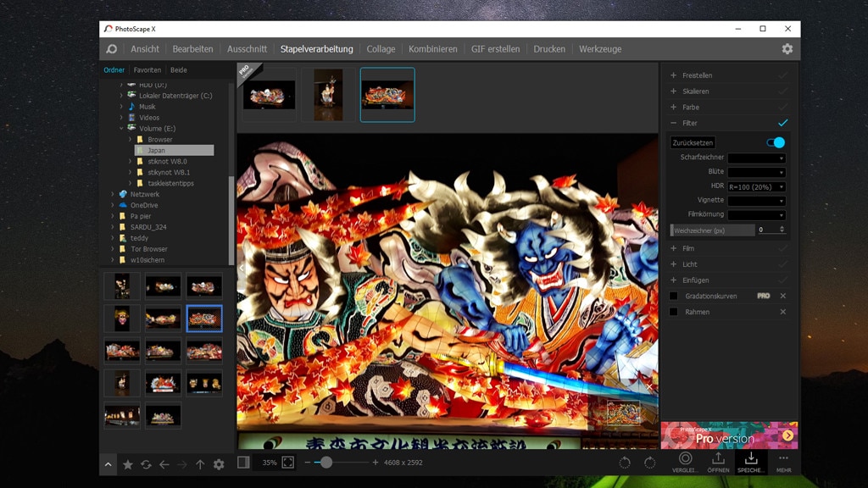This screenshot has height=488, width=868.
Task: Toggle the Filter section checkmark
Action: click(x=782, y=123)
